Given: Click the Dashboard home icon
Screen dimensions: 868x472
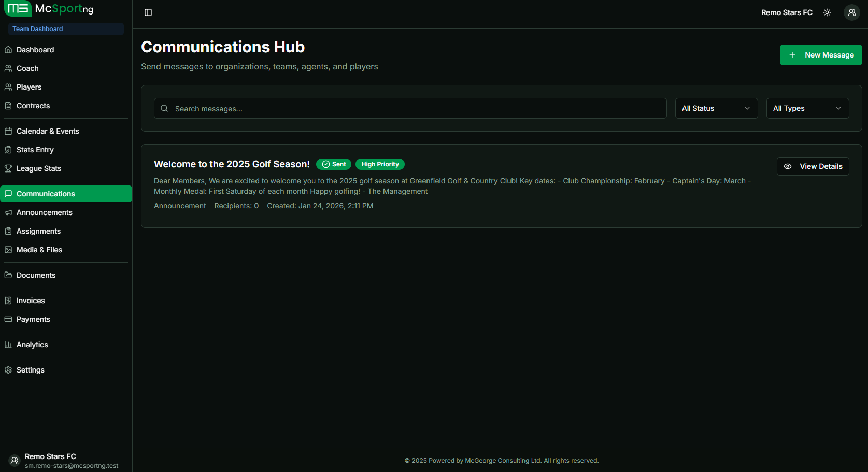Looking at the screenshot, I should pos(8,50).
